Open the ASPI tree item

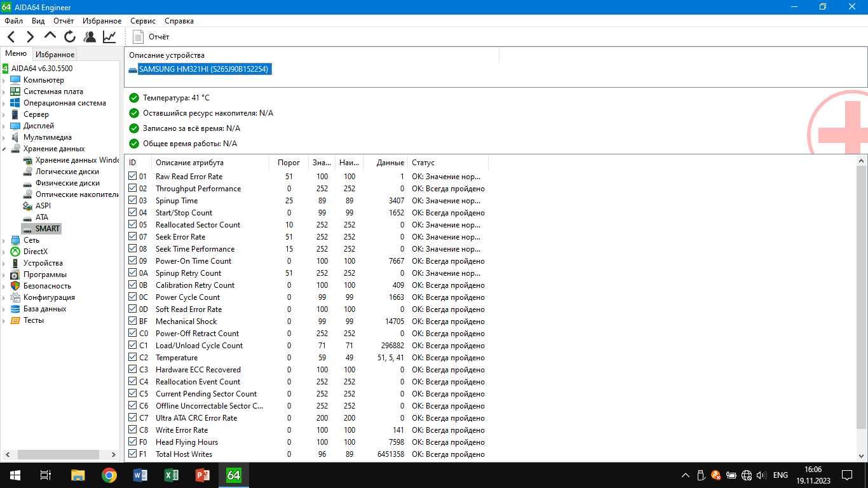click(x=43, y=206)
